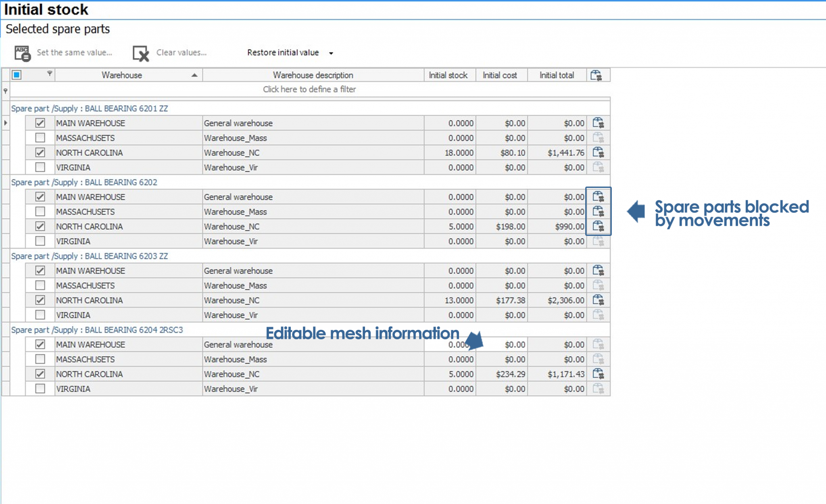Click movements icon for 6204 2RSC3 NORTH CAROLINA
This screenshot has height=504, width=826.
coord(598,374)
